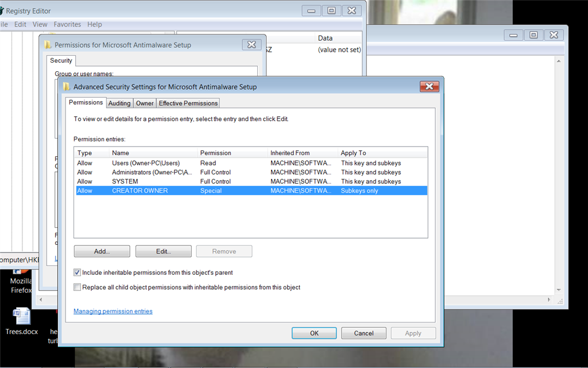Click the Edit... button below permission entries
This screenshot has width=588, height=368.
[164, 251]
